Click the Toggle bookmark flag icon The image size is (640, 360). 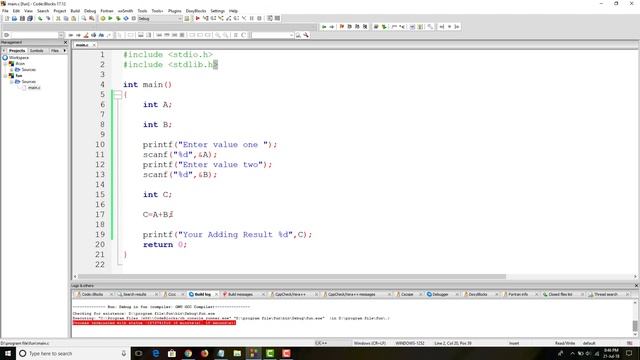[342, 27]
